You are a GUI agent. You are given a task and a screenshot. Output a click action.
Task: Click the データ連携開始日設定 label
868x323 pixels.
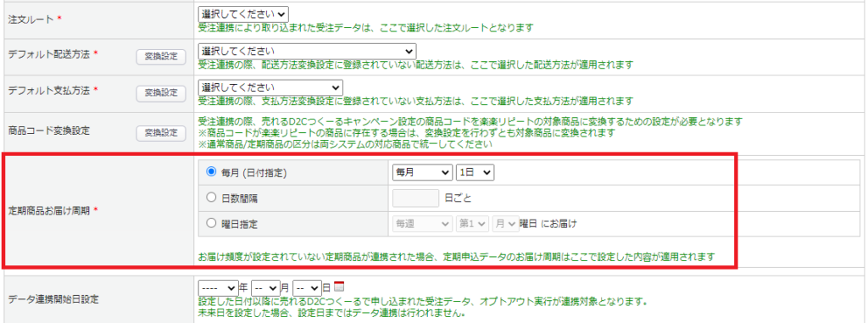tap(53, 300)
